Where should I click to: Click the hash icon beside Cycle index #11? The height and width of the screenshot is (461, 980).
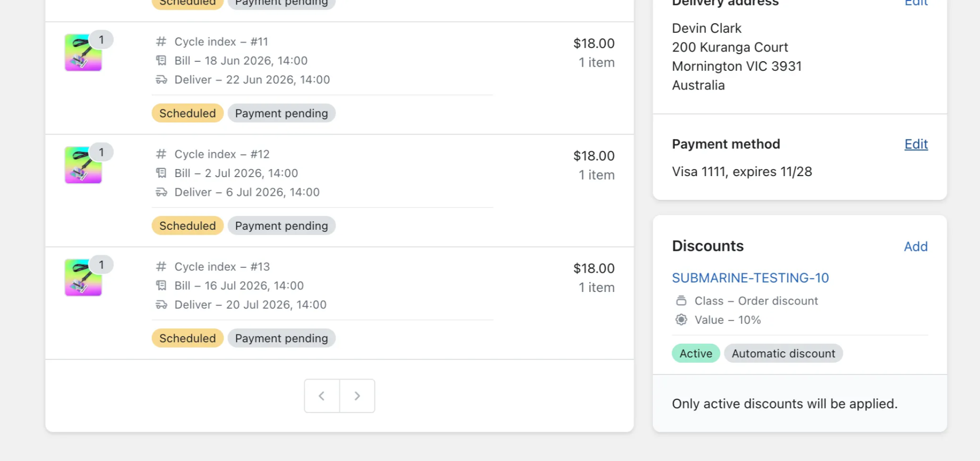tap(161, 41)
